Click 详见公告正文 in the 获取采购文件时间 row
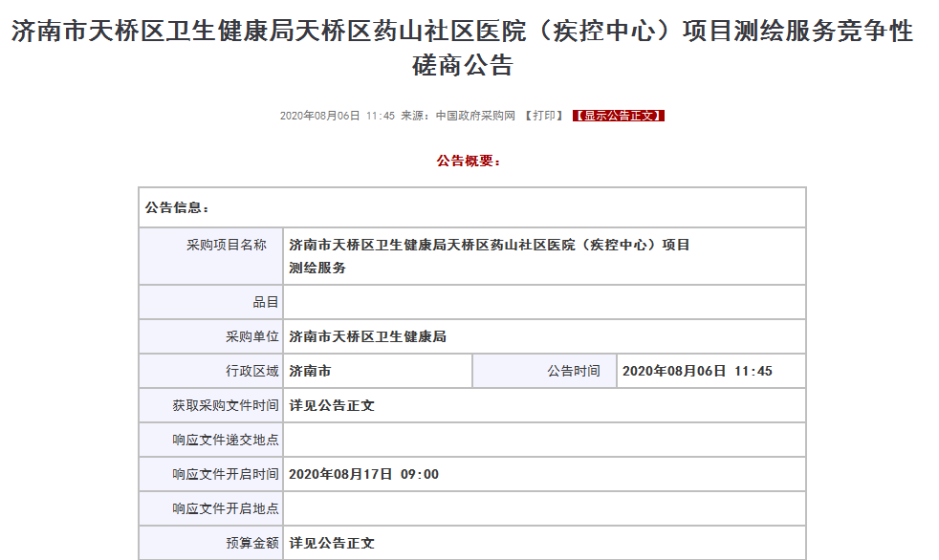Viewport: 939px width, 560px height. (x=332, y=405)
